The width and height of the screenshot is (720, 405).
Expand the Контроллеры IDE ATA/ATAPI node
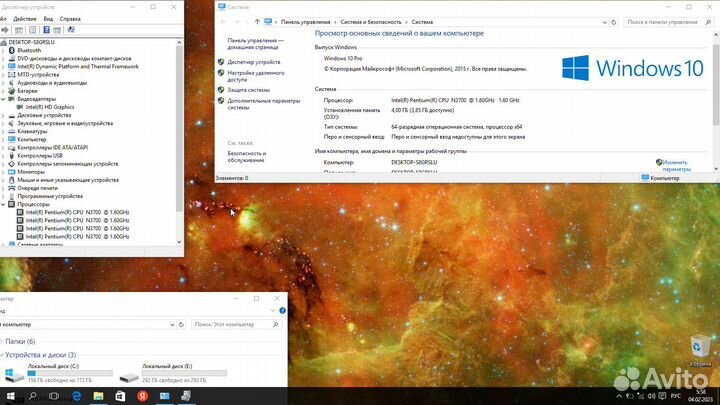tap(3, 148)
